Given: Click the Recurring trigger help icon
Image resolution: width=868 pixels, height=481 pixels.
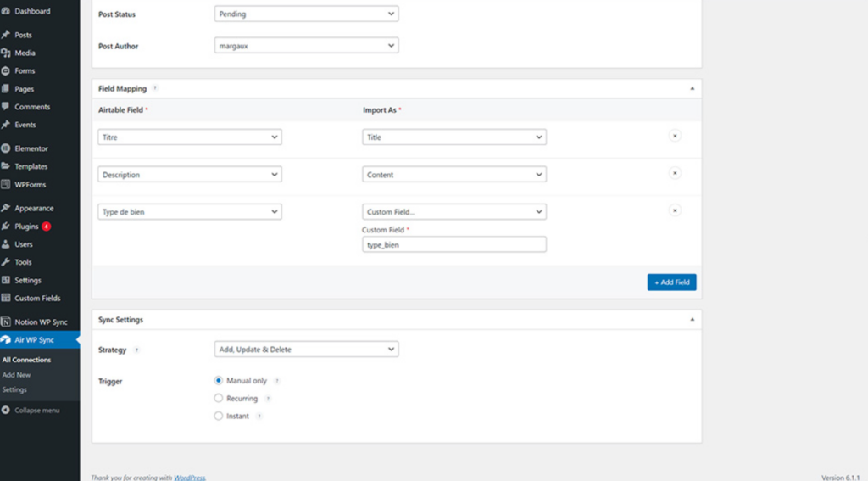Looking at the screenshot, I should [x=268, y=399].
